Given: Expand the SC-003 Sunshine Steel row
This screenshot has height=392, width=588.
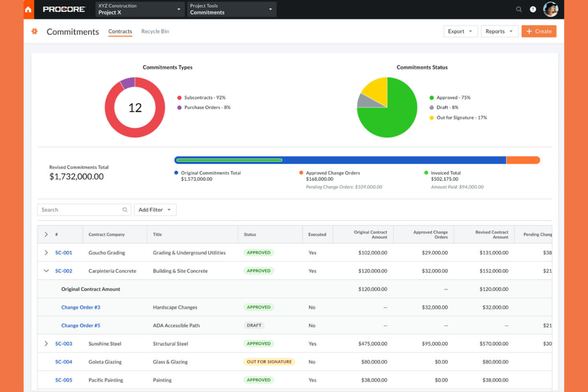Looking at the screenshot, I should tap(46, 344).
